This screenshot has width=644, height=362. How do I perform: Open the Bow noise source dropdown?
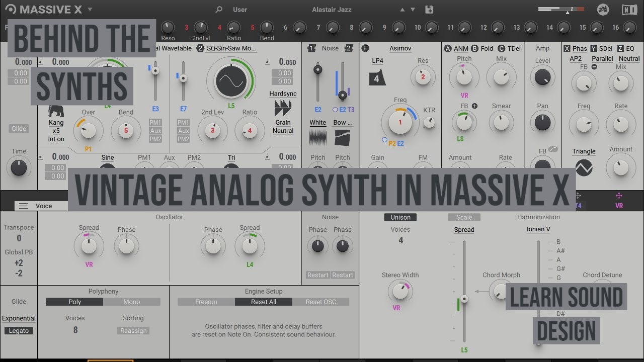point(343,123)
